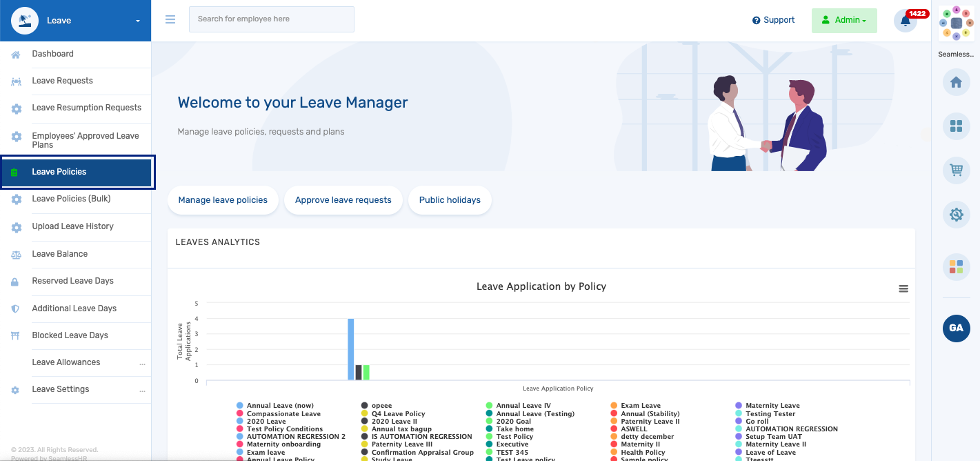Click the Support link
Screen dimensions: 980x461
(773, 20)
